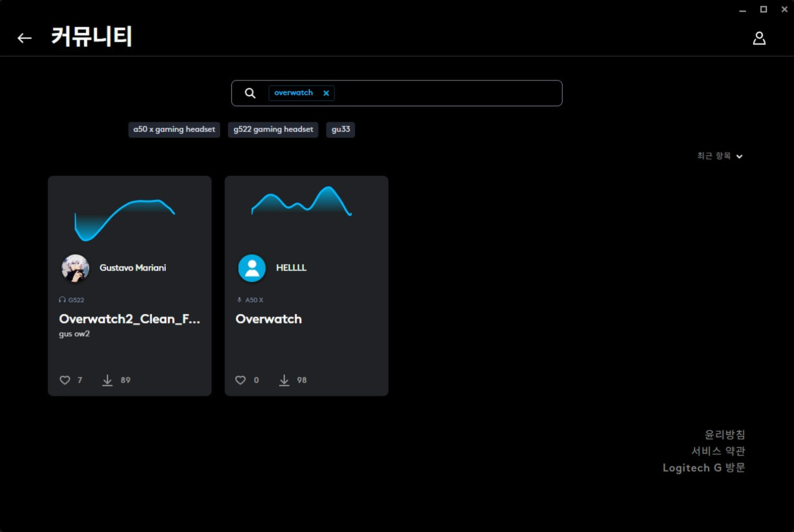The image size is (794, 532).
Task: Open the Logitech G 방문 link
Action: (x=704, y=468)
